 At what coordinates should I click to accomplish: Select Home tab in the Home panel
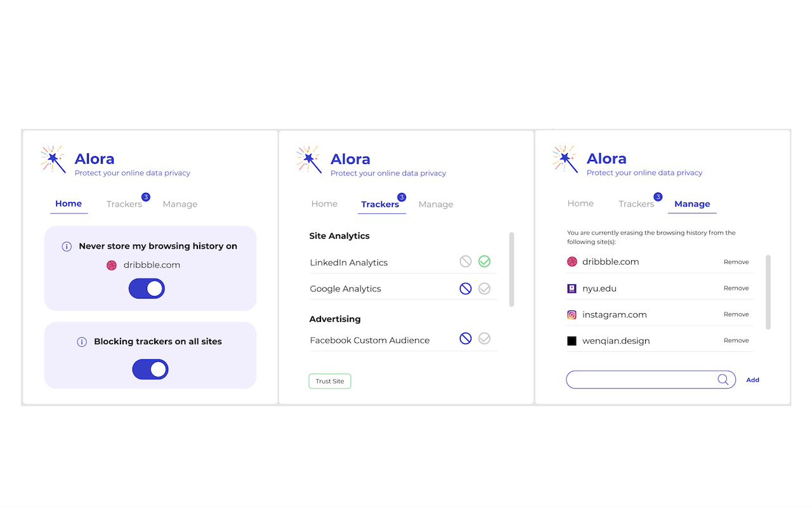(x=69, y=204)
